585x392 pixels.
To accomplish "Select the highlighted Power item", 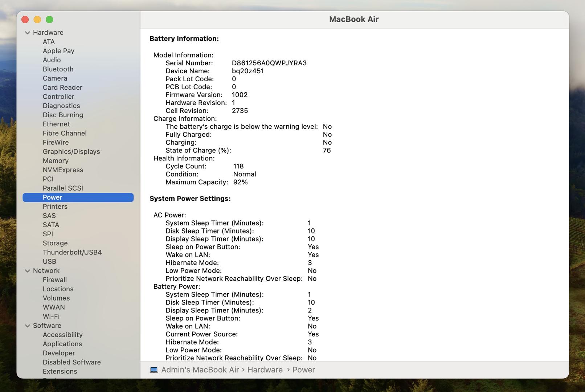I will click(78, 197).
